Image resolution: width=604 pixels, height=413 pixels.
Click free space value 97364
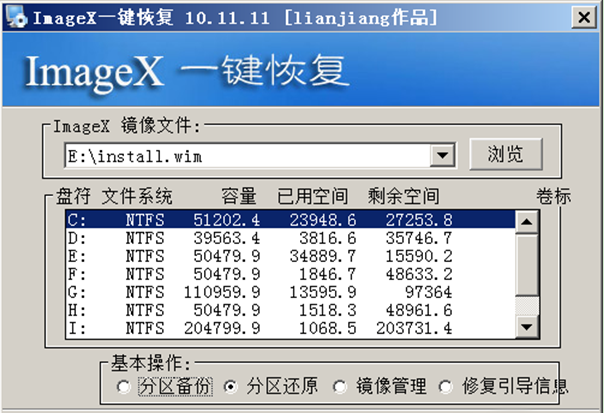point(428,292)
